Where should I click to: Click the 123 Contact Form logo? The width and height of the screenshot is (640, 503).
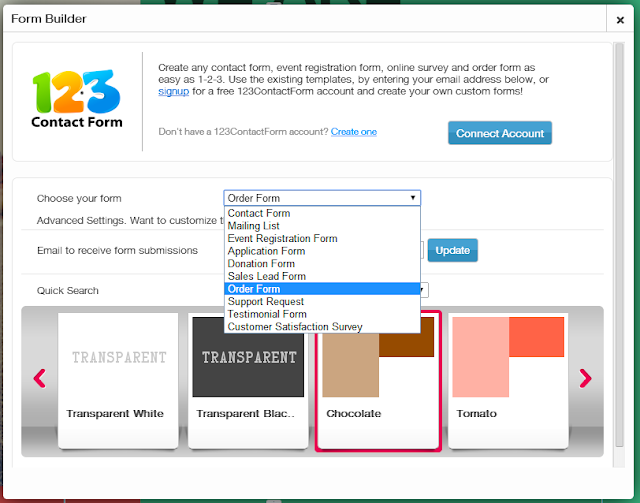coord(77,99)
